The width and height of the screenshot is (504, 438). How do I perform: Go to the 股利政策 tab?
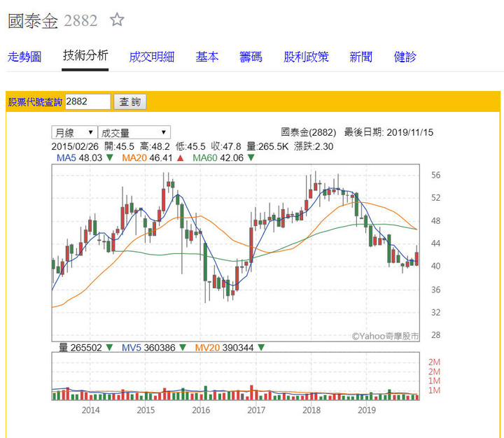coord(306,57)
